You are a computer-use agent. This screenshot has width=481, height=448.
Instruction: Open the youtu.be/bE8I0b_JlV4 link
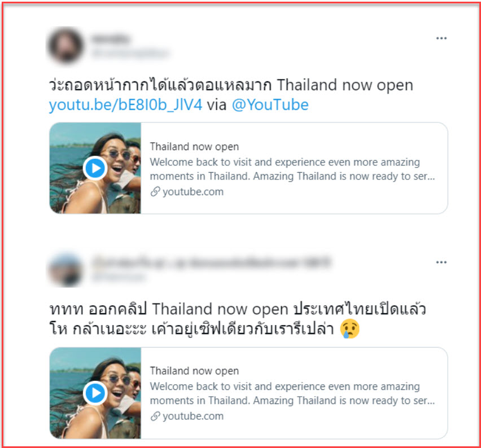125,105
